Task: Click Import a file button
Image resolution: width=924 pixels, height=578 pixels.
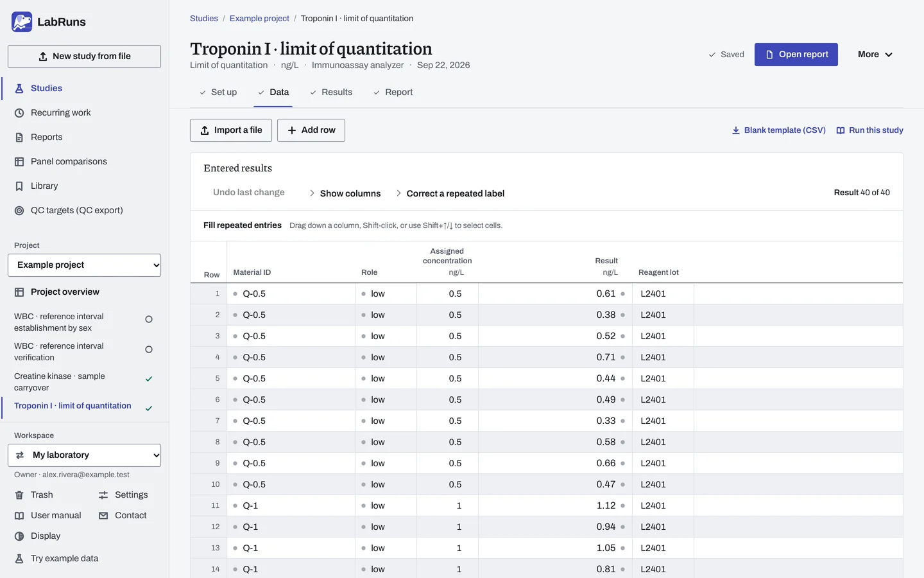Action: coord(231,130)
